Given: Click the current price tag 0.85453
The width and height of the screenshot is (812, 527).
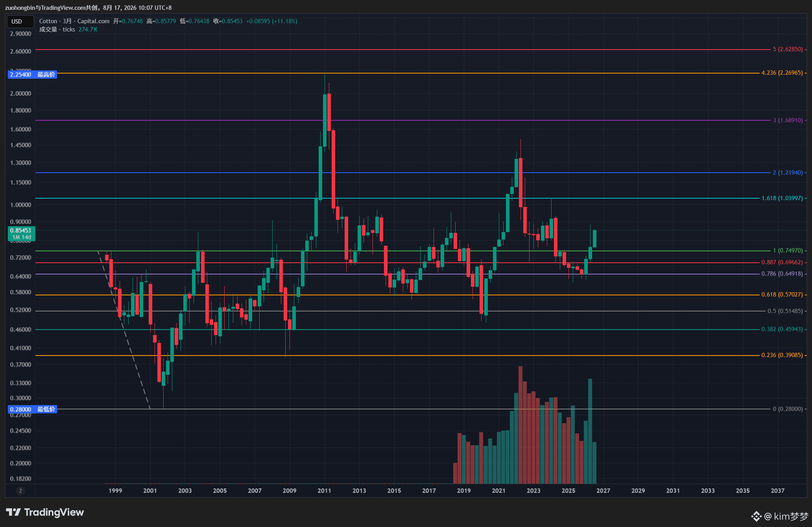Looking at the screenshot, I should click(21, 234).
